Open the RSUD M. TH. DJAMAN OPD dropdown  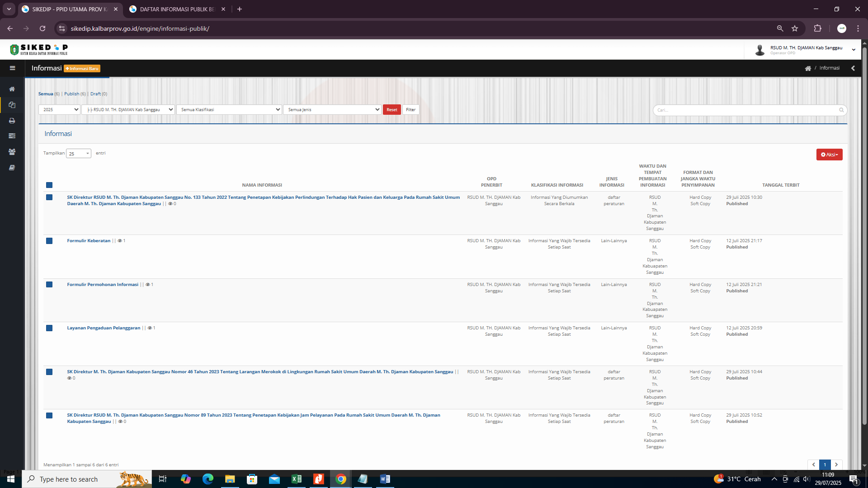click(128, 110)
